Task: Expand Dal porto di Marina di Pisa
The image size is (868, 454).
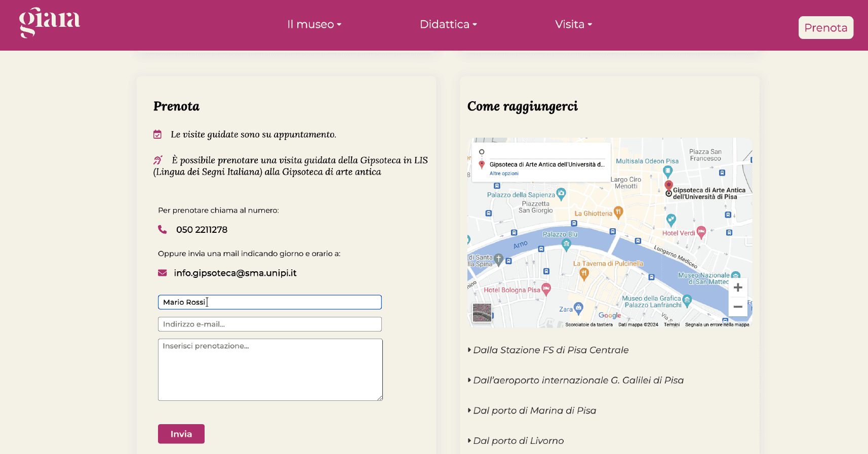Action: [534, 411]
